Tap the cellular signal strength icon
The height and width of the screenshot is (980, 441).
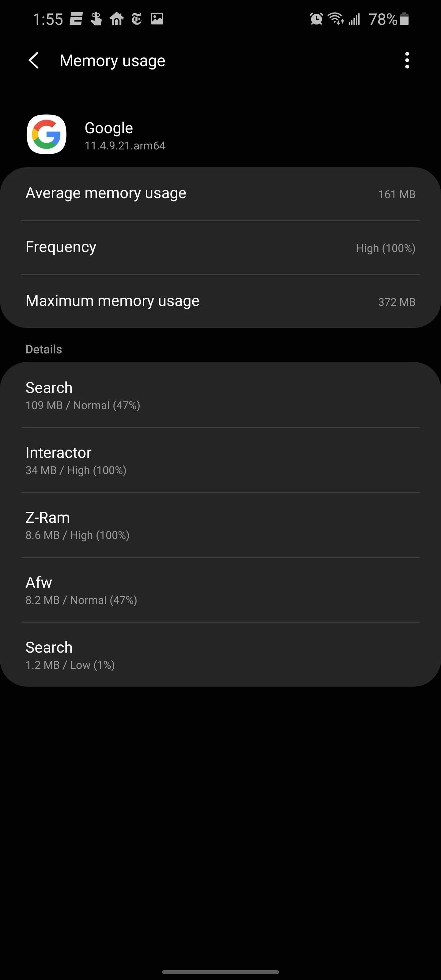[354, 19]
